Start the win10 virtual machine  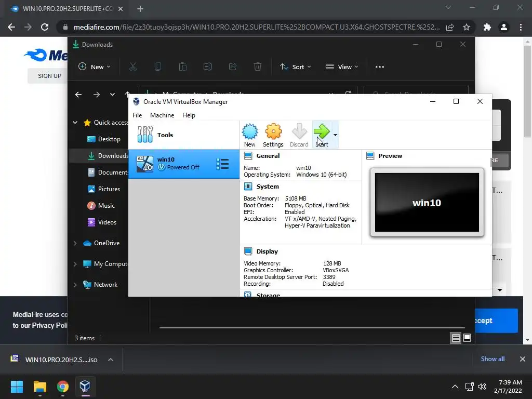coord(322,135)
